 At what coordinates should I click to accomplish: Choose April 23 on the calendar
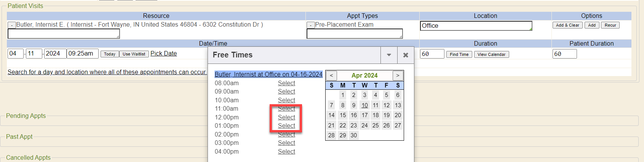tap(354, 125)
